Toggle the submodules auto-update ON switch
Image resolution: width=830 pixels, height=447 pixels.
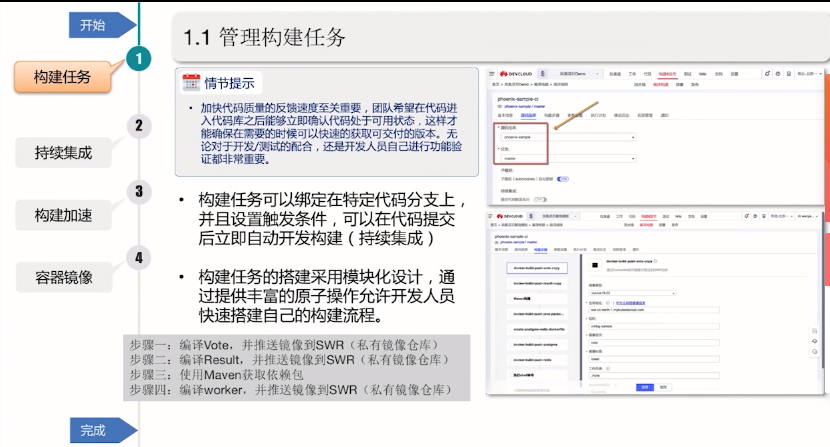563,179
